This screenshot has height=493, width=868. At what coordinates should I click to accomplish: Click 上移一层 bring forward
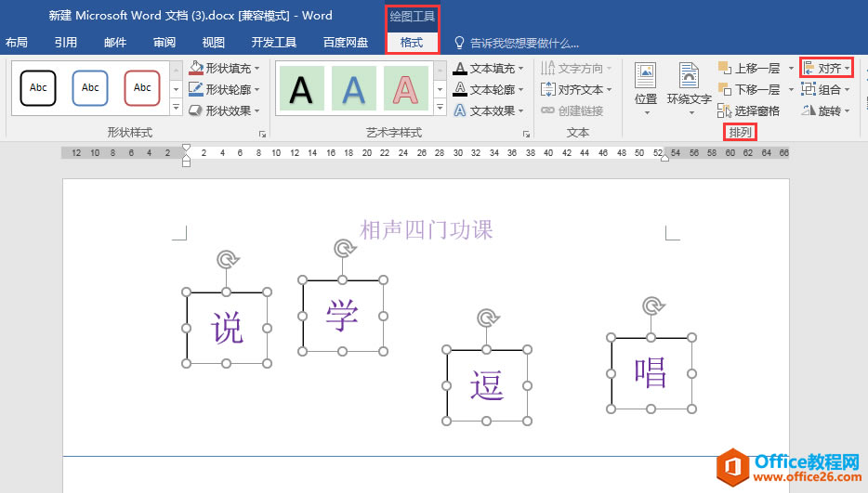pos(750,68)
